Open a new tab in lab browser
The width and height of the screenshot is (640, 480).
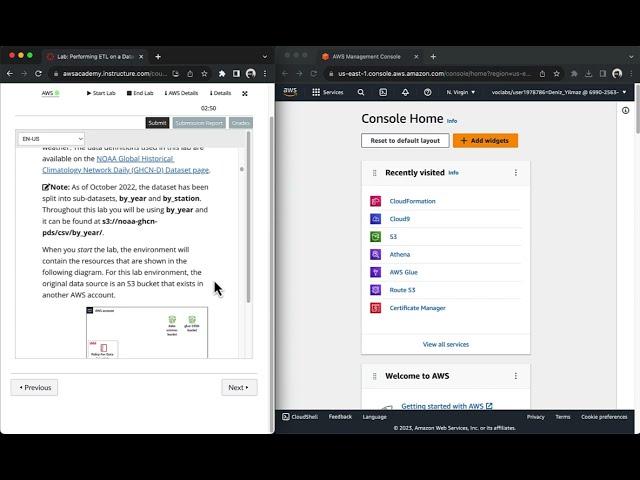coord(158,57)
